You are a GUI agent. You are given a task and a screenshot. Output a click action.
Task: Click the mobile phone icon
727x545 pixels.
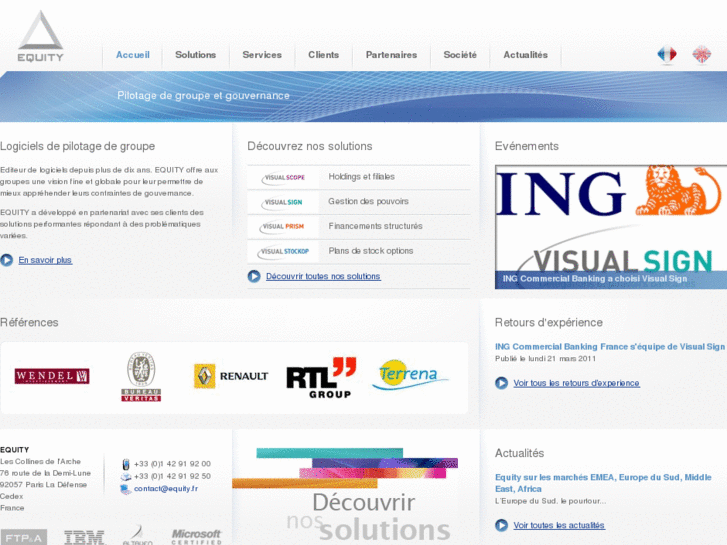126,464
